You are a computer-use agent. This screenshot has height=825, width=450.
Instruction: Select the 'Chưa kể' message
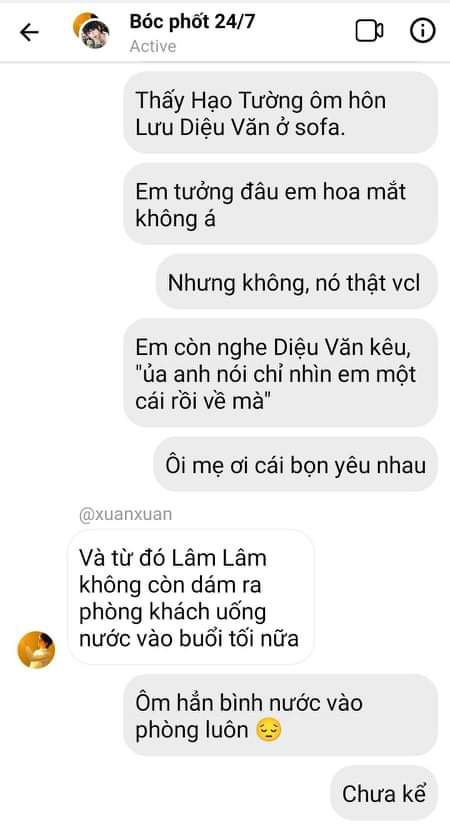[x=384, y=793]
